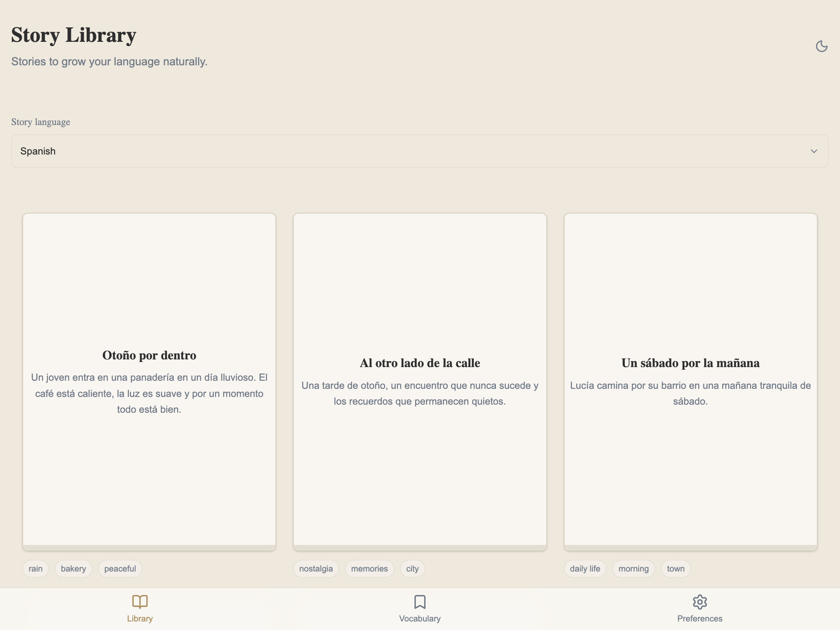Image resolution: width=840 pixels, height=630 pixels.
Task: Toggle dark mode with moon icon
Action: tap(821, 46)
